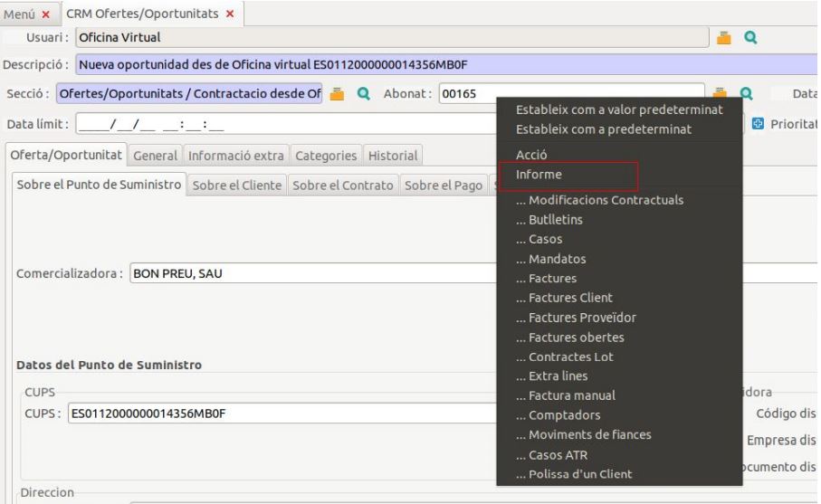Open Modificacions Contractuals from the context menu
Image resolution: width=821 pixels, height=504 pixels.
point(599,200)
